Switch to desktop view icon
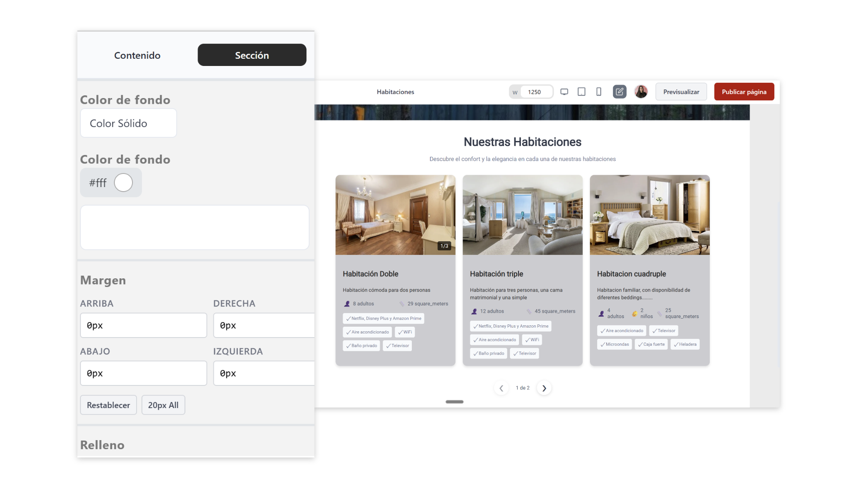 [x=564, y=92]
